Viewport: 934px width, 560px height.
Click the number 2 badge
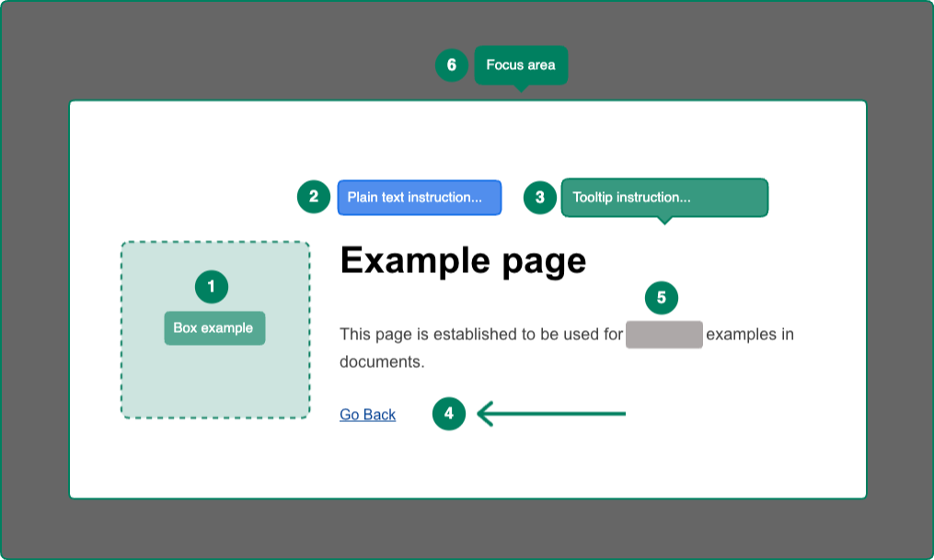314,197
